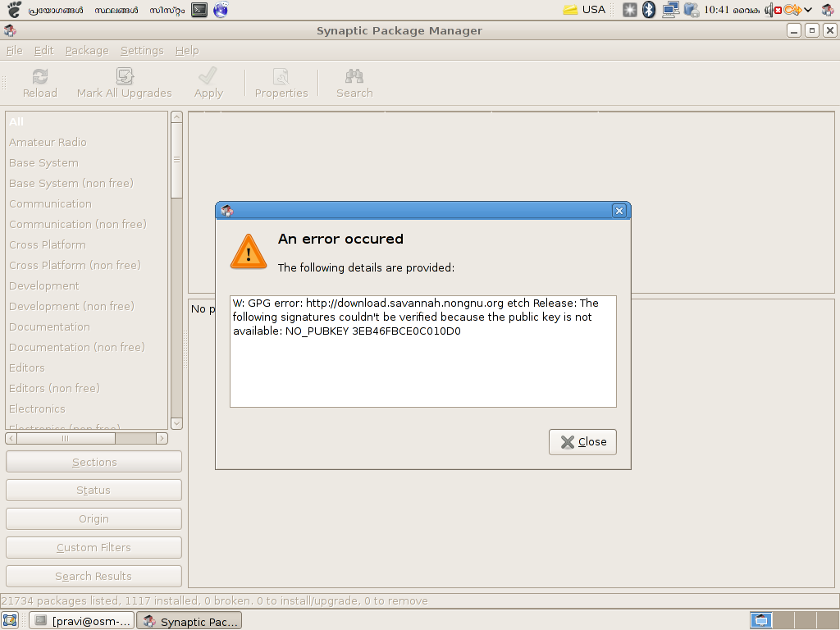
Task: Close the error dialog with the Close button
Action: click(x=582, y=441)
